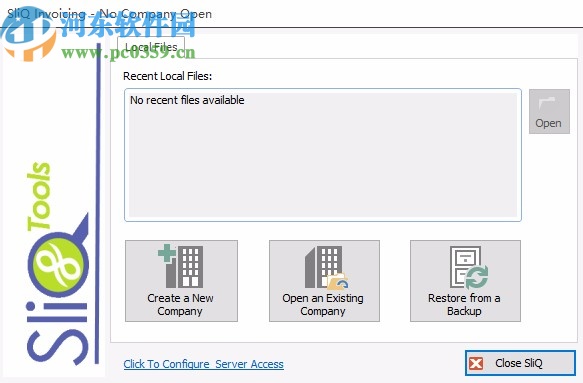Click the Close SliQ button
Image resolution: width=583 pixels, height=383 pixels.
click(x=520, y=363)
